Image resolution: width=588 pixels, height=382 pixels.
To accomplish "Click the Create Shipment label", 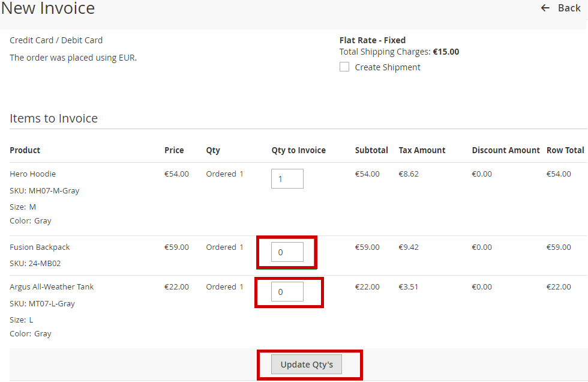I will 388,67.
